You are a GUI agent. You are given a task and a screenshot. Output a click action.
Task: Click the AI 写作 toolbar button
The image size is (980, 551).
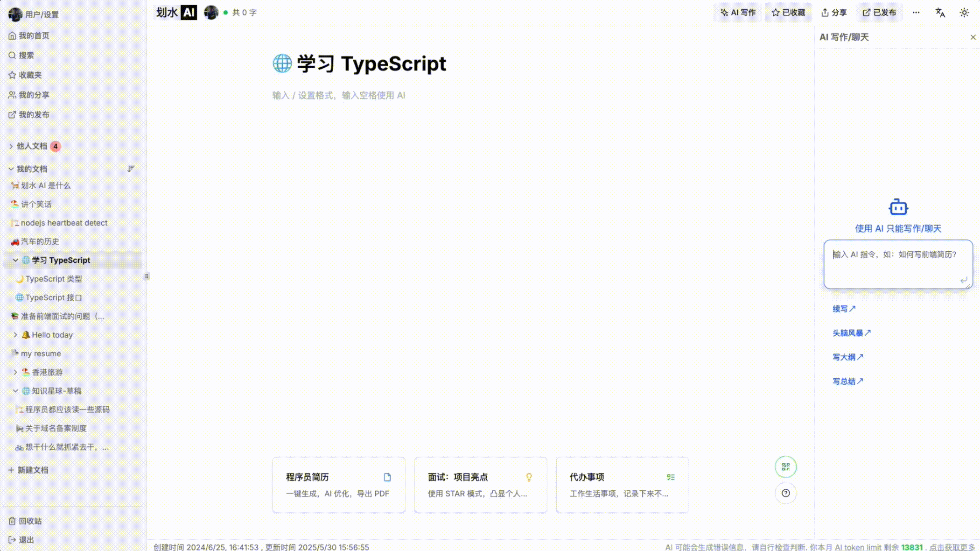(x=737, y=13)
